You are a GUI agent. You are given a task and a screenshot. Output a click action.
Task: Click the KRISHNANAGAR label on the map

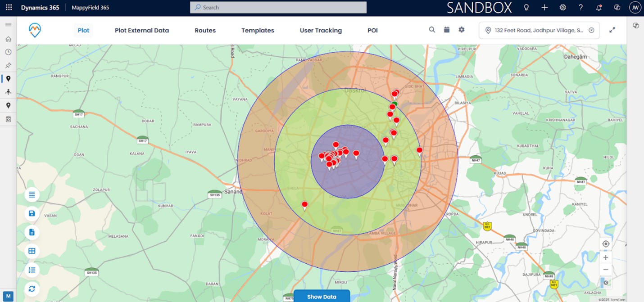pos(561,120)
